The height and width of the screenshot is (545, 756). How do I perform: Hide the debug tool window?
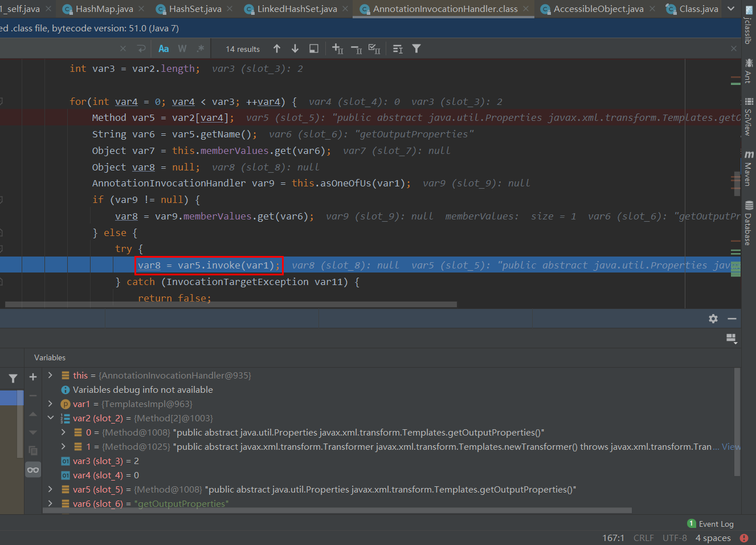(732, 319)
